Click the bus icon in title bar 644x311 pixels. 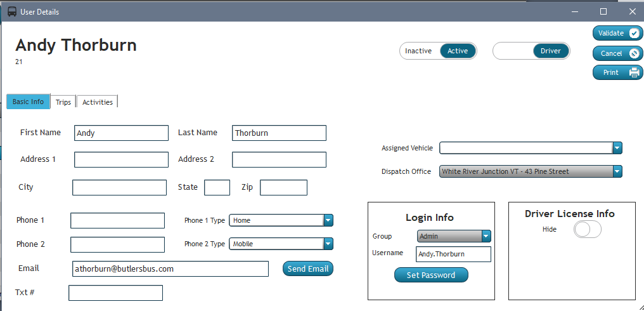[x=12, y=11]
